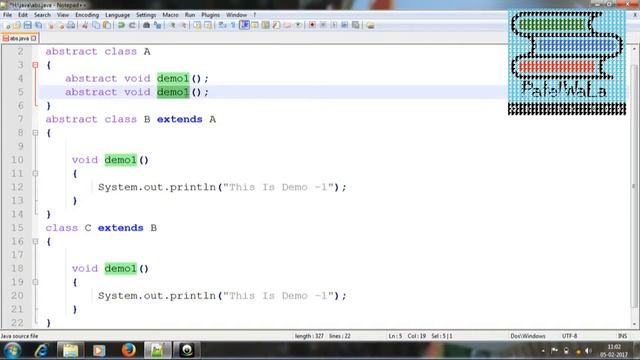640x360 pixels.
Task: Open the Plugins menu
Action: coord(210,15)
